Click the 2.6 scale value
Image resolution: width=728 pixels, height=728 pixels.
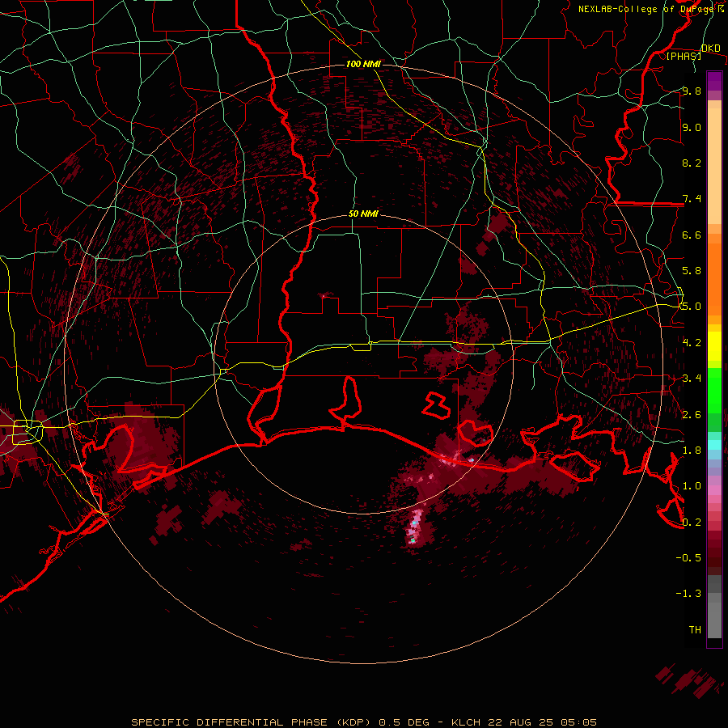[x=692, y=415]
